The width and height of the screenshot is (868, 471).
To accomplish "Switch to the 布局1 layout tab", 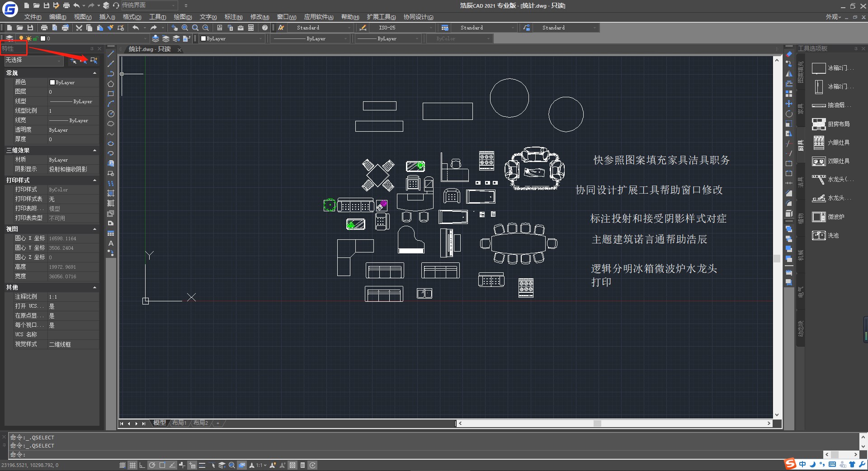I will 179,423.
